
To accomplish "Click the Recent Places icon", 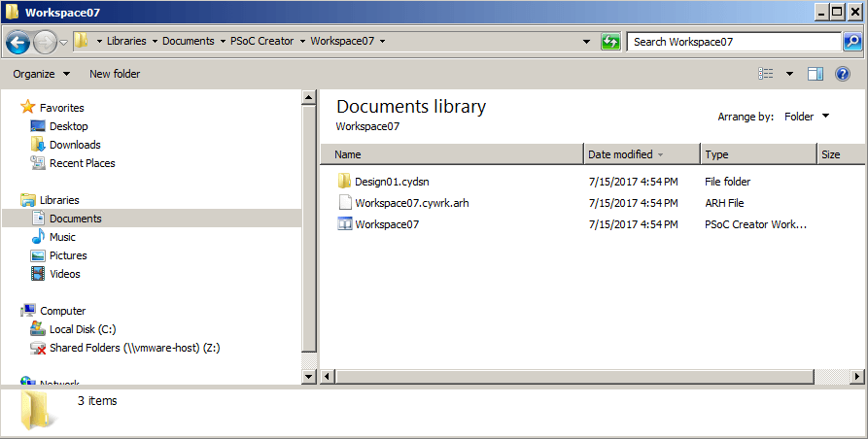I will 38,162.
